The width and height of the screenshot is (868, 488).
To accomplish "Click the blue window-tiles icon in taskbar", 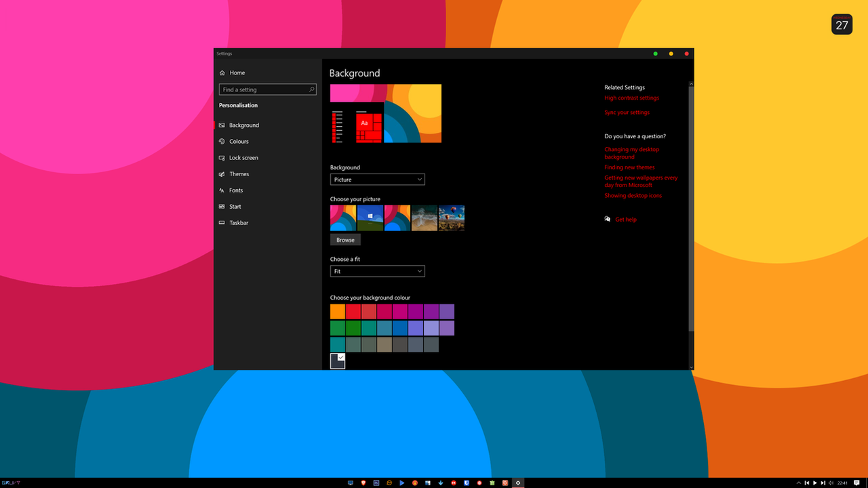I will pyautogui.click(x=428, y=483).
